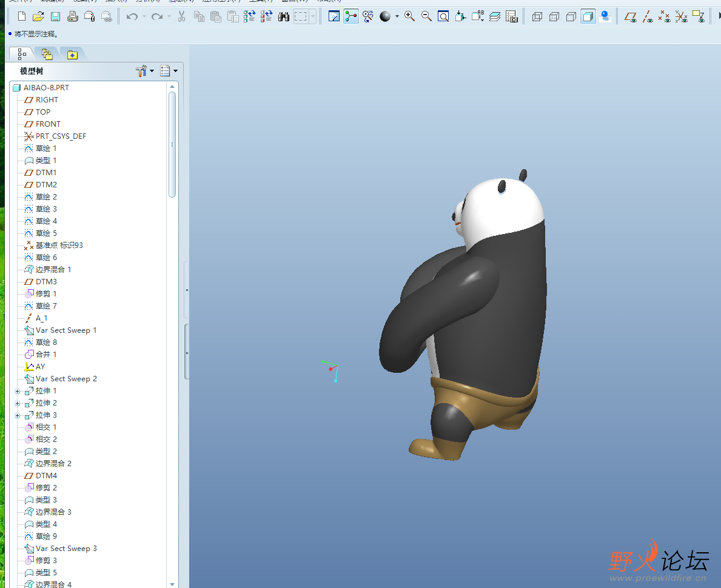The height and width of the screenshot is (588, 721).
Task: Create a new file with the blank page icon
Action: click(x=22, y=16)
